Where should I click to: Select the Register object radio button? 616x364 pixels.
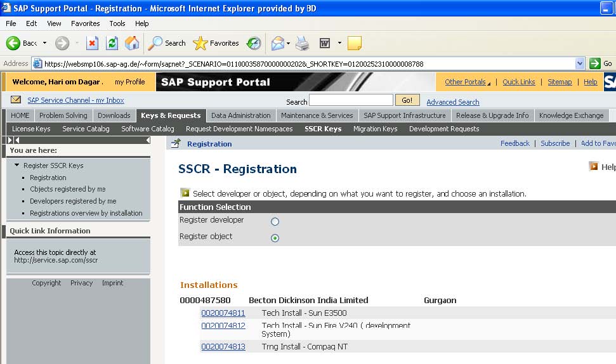(275, 238)
